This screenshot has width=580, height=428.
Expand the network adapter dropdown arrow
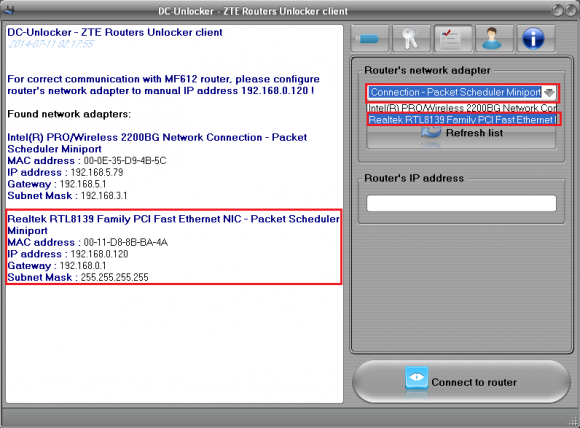(549, 92)
